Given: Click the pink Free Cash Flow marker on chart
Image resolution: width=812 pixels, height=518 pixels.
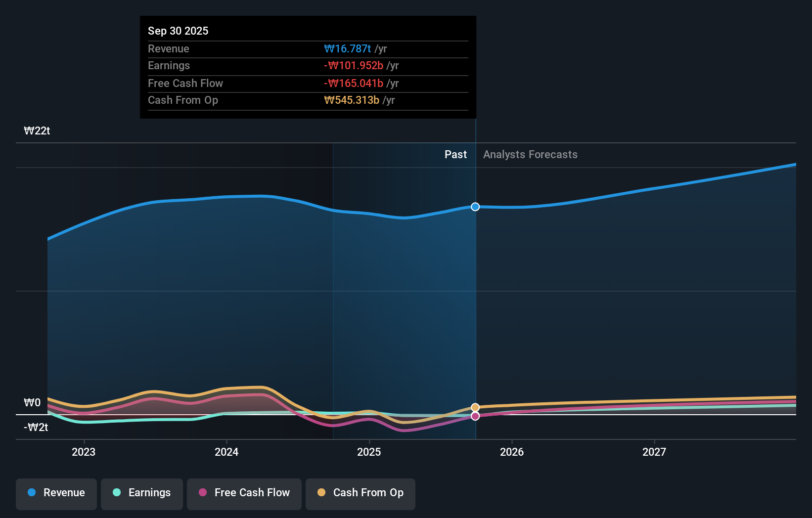Looking at the screenshot, I should 475,416.
